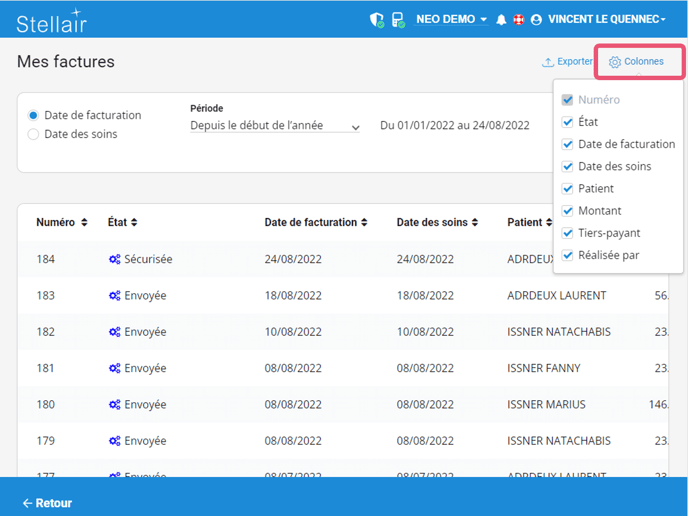The image size is (688, 516).
Task: Click the Exporter button
Action: click(x=567, y=62)
